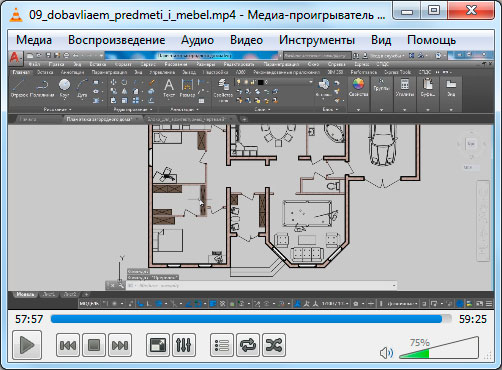The height and width of the screenshot is (370, 502).
Task: Stop playback with the square button
Action: [94, 345]
